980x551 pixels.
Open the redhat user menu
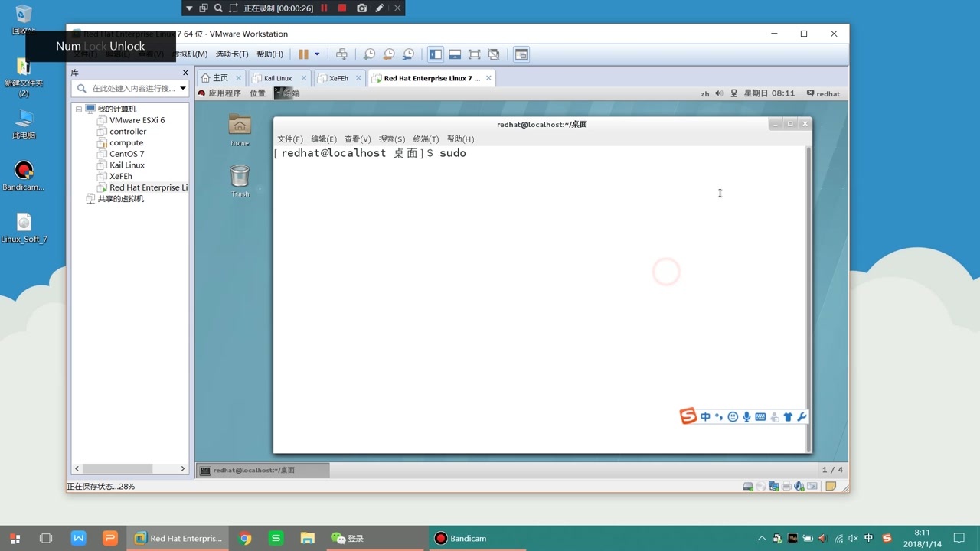coord(823,93)
